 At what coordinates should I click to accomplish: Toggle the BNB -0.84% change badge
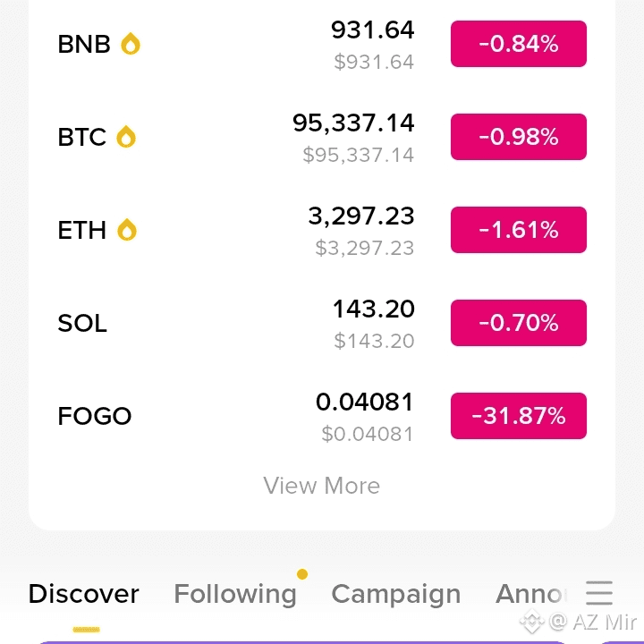tap(518, 44)
